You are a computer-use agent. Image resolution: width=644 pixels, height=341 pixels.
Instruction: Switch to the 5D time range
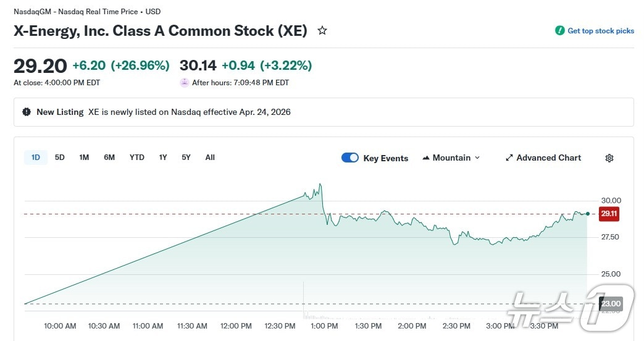pyautogui.click(x=59, y=158)
